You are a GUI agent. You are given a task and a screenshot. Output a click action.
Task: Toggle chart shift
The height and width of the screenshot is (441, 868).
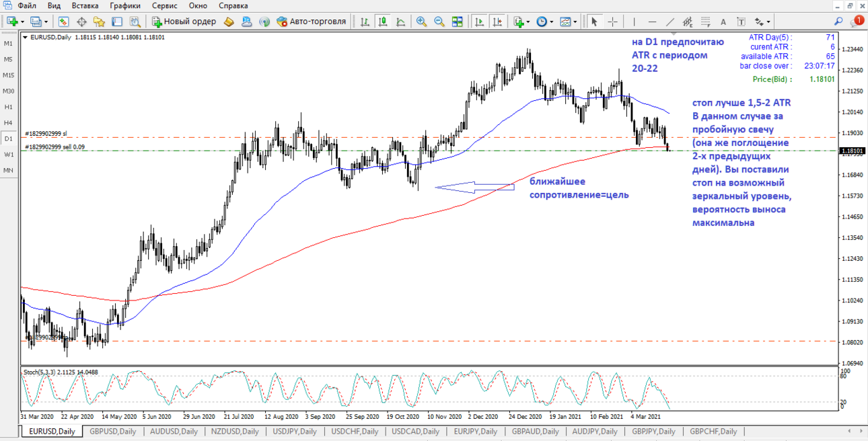click(x=497, y=22)
